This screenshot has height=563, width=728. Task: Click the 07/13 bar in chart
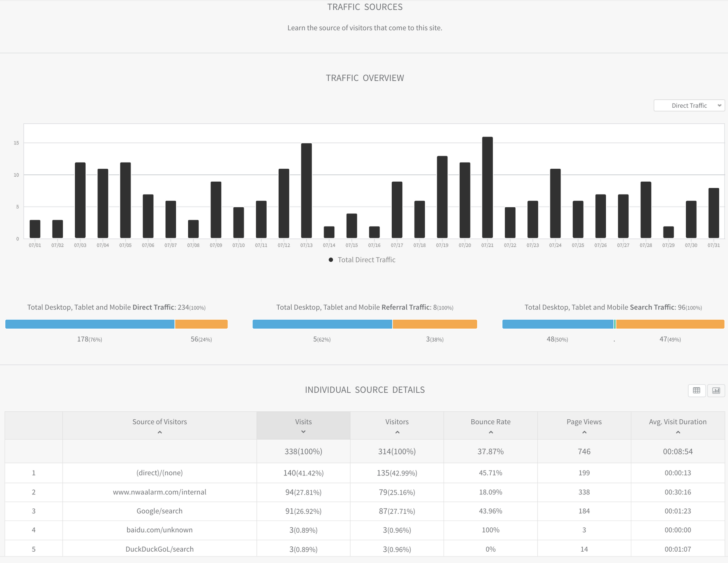pyautogui.click(x=306, y=191)
